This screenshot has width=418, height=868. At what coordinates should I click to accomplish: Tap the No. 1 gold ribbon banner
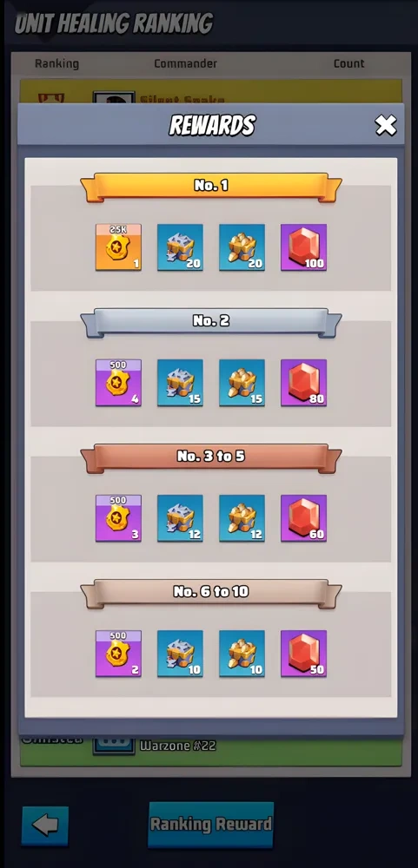(x=211, y=187)
